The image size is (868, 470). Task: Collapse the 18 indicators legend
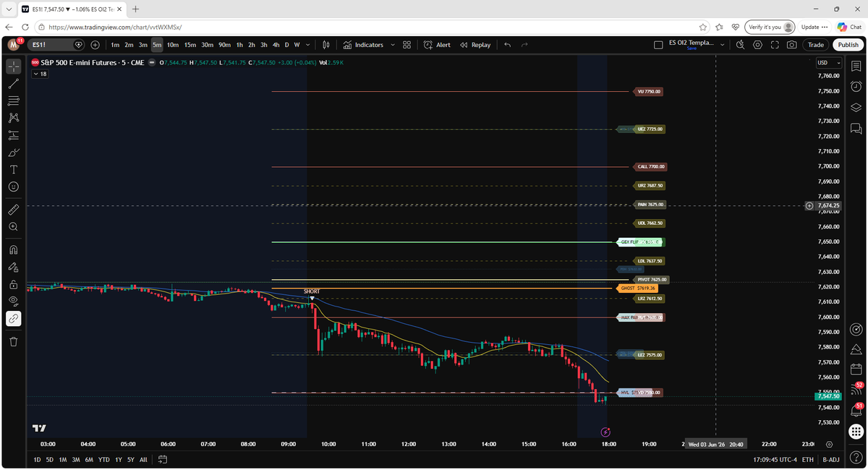click(x=40, y=74)
